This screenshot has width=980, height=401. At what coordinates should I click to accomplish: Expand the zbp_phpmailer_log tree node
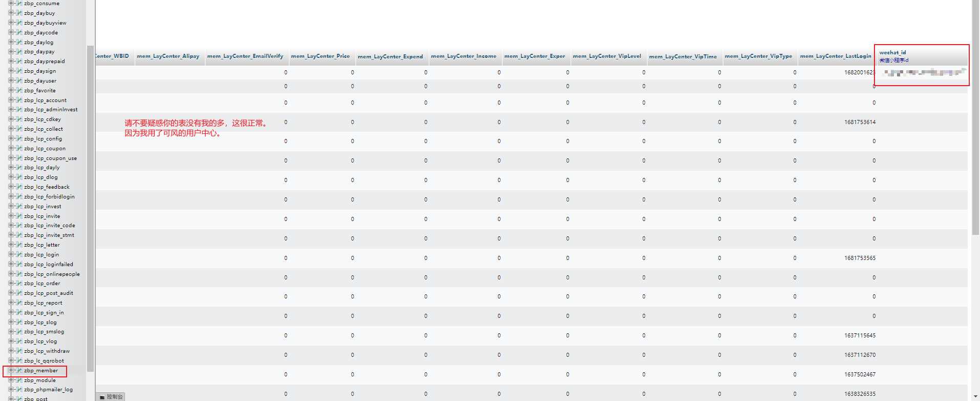[11, 390]
